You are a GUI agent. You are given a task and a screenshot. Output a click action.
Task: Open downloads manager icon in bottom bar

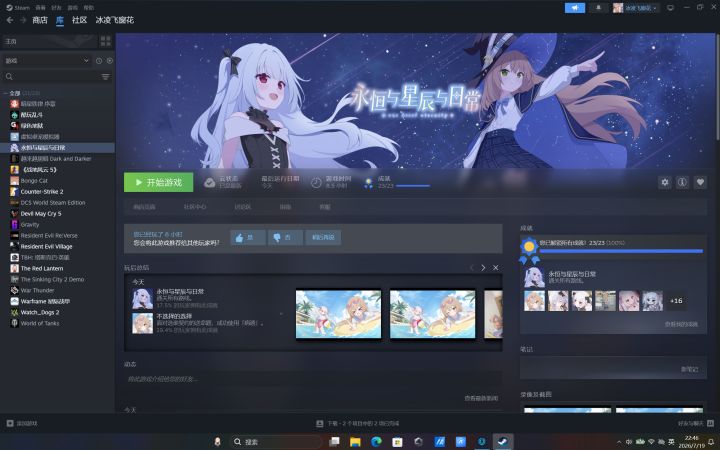point(320,423)
